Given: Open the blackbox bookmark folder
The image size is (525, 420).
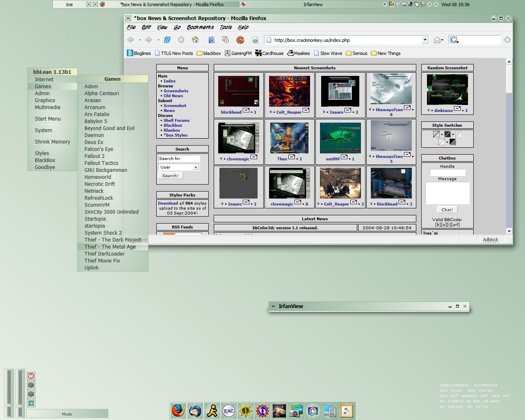Looking at the screenshot, I should point(209,53).
